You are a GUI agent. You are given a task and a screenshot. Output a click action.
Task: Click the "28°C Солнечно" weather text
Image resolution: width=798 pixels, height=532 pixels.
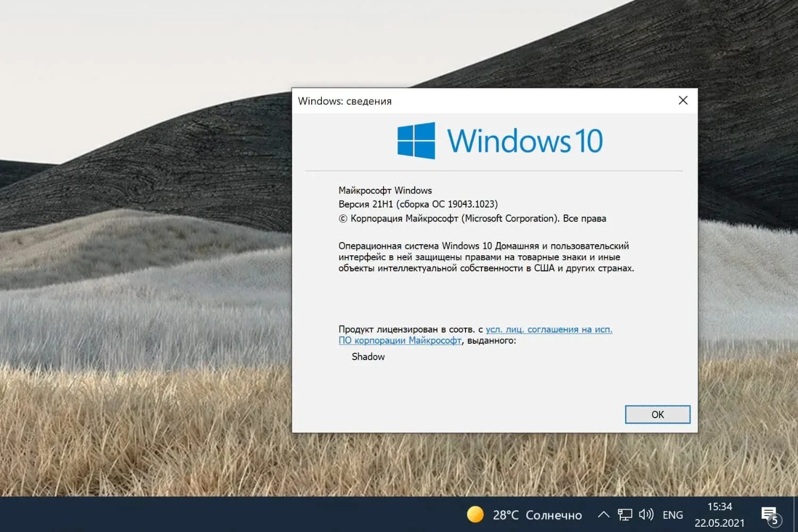pos(537,515)
